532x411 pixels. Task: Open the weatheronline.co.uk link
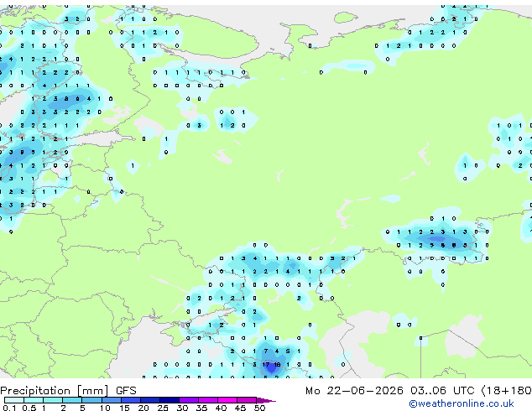(462, 403)
